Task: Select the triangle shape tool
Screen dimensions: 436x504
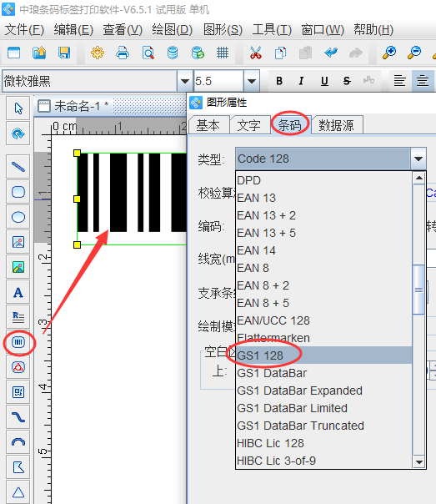Action: pyautogui.click(x=18, y=492)
